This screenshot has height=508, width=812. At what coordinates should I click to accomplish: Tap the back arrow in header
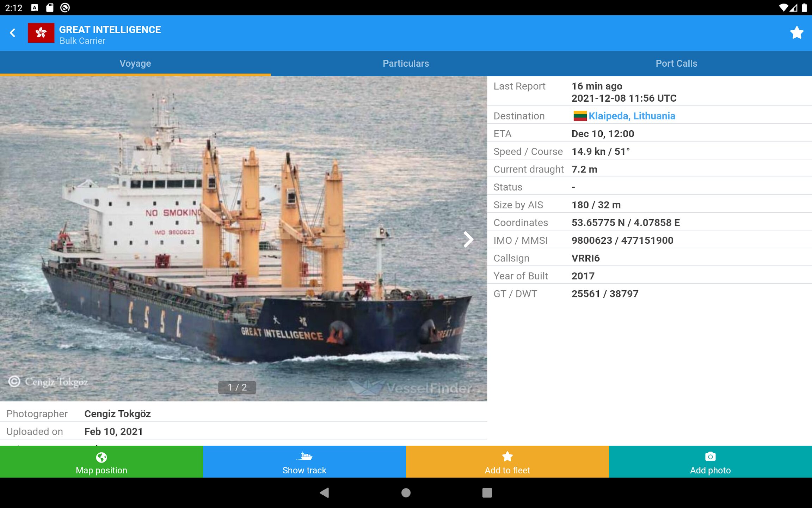pyautogui.click(x=13, y=33)
